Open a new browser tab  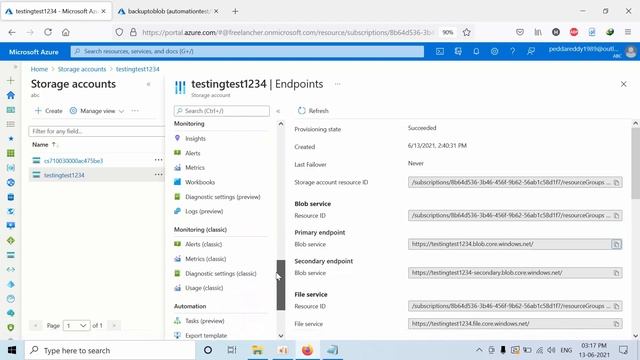pyautogui.click(x=235, y=11)
